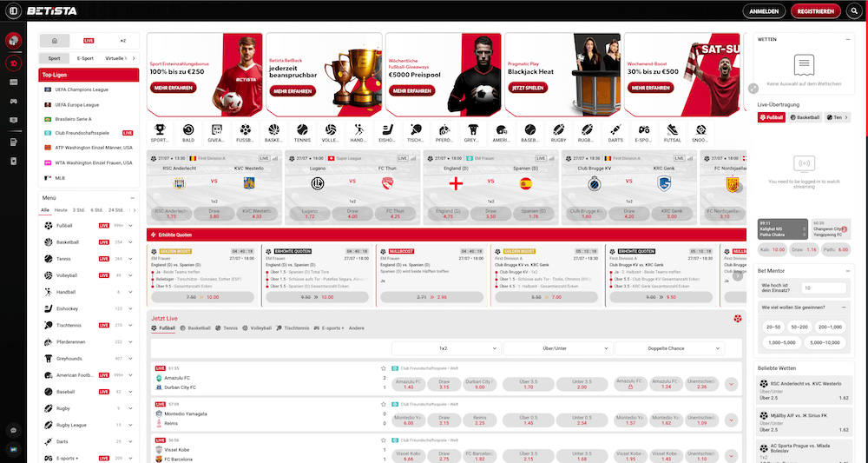
Task: Click Mehr Erfahren on 100% bonus banner
Action: [174, 88]
